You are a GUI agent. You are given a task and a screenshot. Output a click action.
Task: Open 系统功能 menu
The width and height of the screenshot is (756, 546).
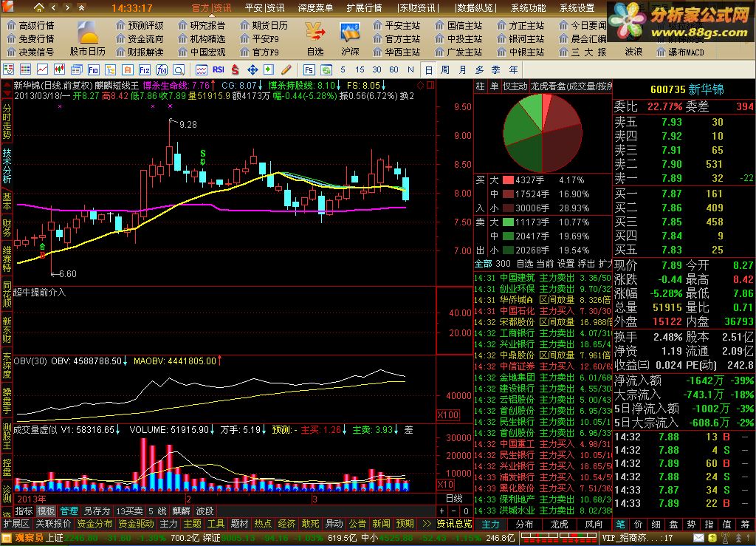click(529, 7)
